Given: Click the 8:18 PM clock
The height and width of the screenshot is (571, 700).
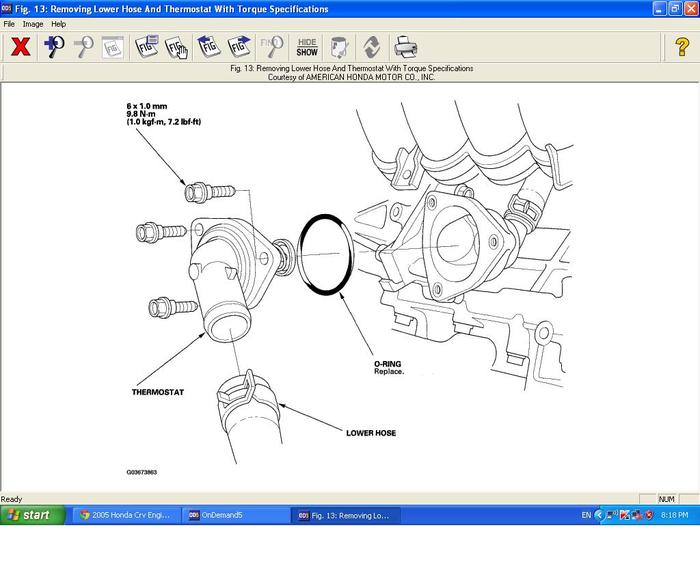Looking at the screenshot, I should (675, 515).
